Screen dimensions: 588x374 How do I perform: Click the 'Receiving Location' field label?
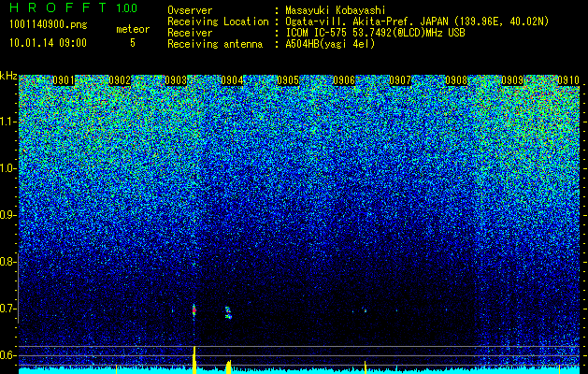pos(218,22)
